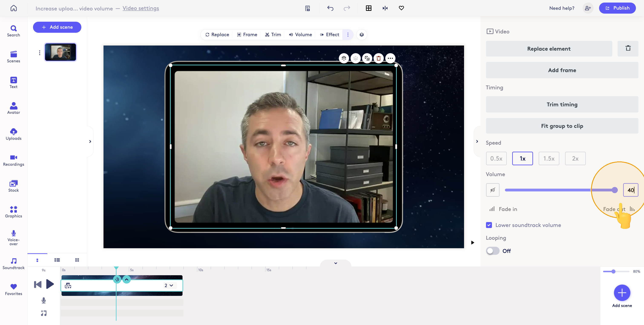The height and width of the screenshot is (325, 644).
Task: Skip back to the start of timeline
Action: point(38,284)
